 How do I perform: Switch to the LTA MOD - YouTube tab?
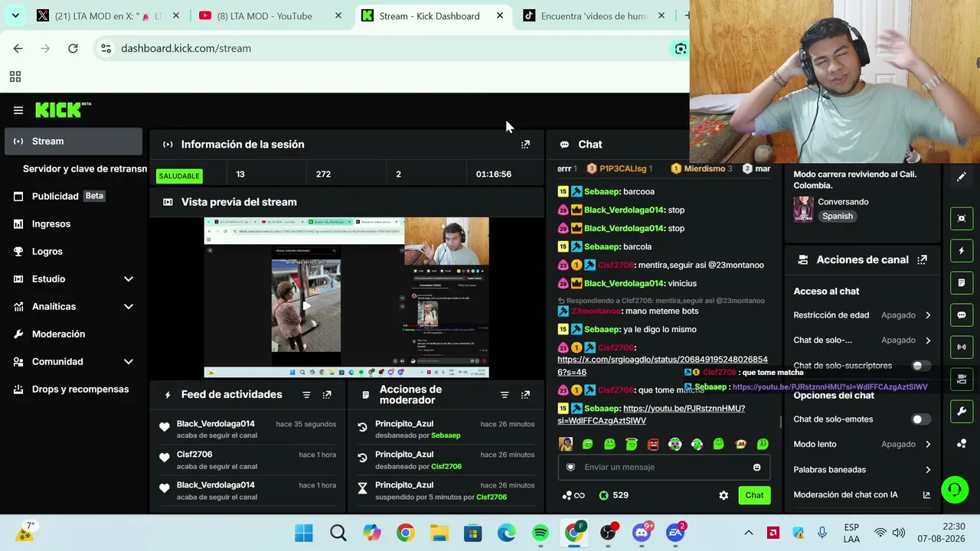point(272,16)
